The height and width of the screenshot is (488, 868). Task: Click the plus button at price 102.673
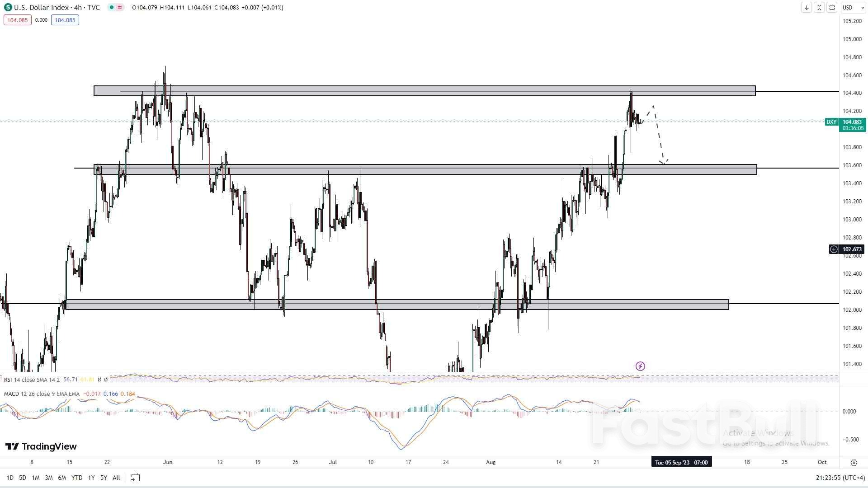(833, 249)
